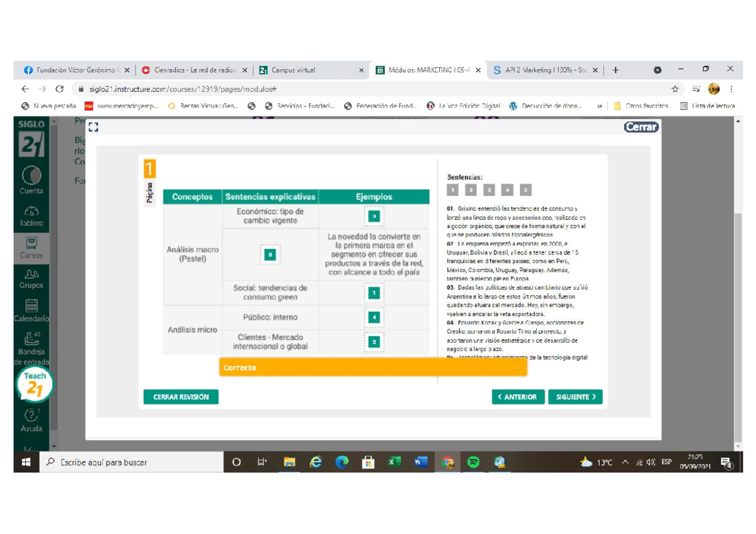Show hidden bookmarks with the chevron
Screen dimensions: 756x534
pyautogui.click(x=599, y=106)
